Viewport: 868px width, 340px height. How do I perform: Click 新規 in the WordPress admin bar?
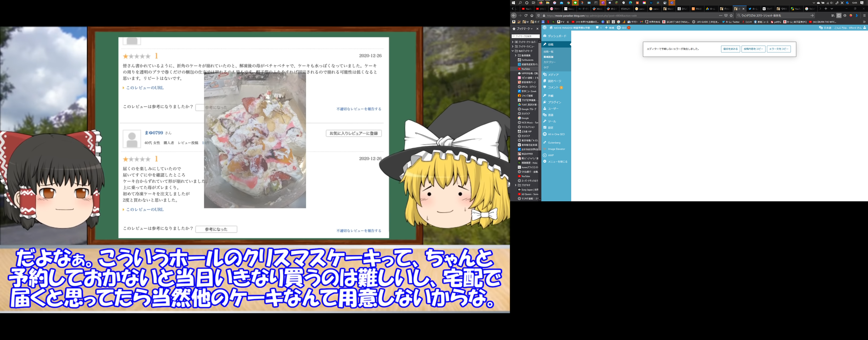click(x=610, y=28)
